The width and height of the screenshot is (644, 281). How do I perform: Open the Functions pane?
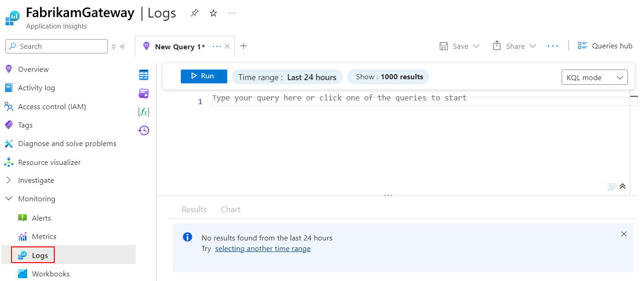click(x=143, y=111)
